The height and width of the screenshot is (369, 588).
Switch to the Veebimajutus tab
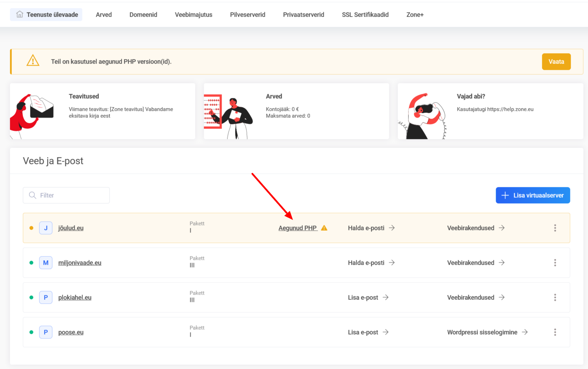tap(194, 15)
